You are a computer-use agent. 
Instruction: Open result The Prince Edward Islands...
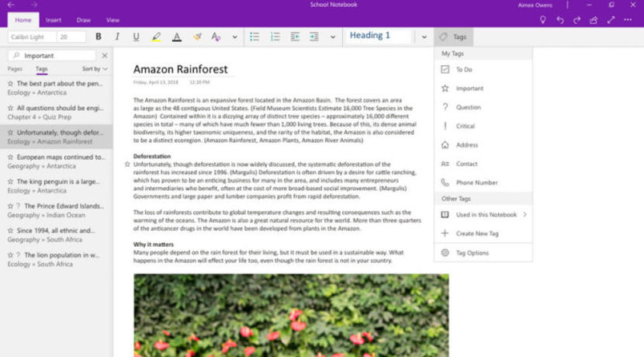57,210
